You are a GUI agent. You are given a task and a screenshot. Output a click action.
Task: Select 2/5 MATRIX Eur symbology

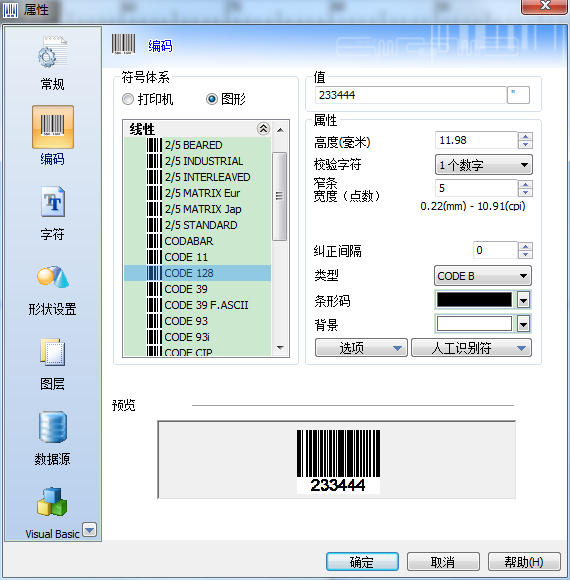pos(198,193)
